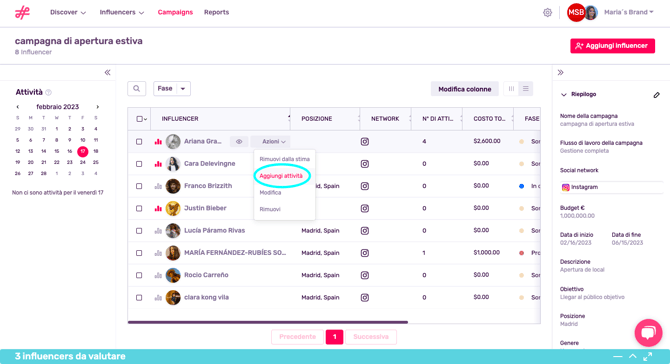The width and height of the screenshot is (670, 364).
Task: Click the Modifica colonne button
Action: pyautogui.click(x=464, y=89)
